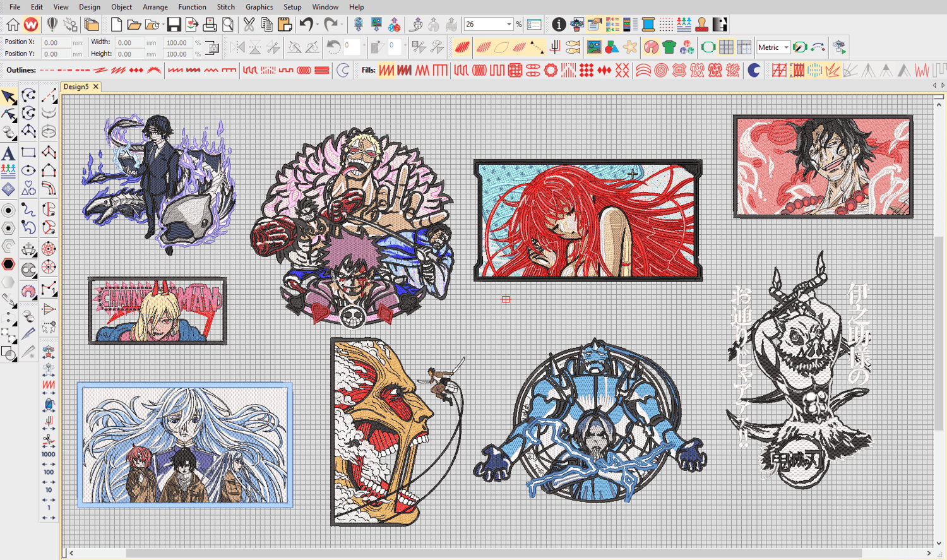The height and width of the screenshot is (560, 947).
Task: Expand the Undo history dropdown arrow
Action: [x=318, y=25]
